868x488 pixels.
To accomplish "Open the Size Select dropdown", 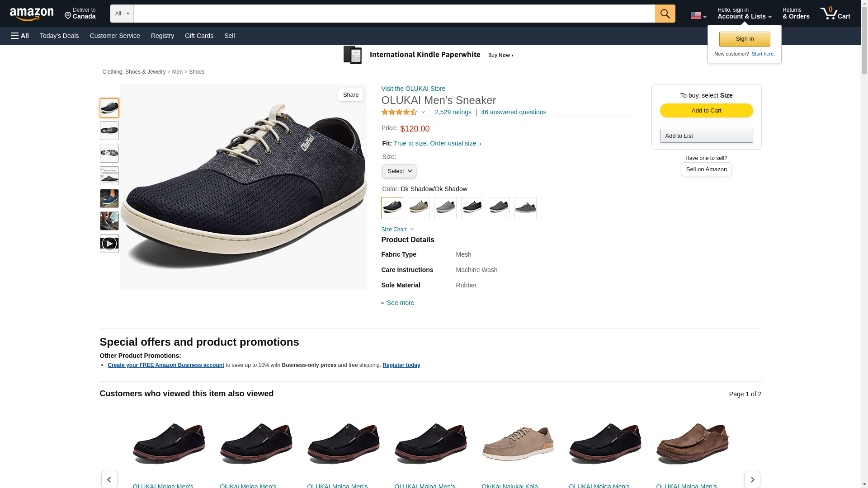I will coord(399,171).
